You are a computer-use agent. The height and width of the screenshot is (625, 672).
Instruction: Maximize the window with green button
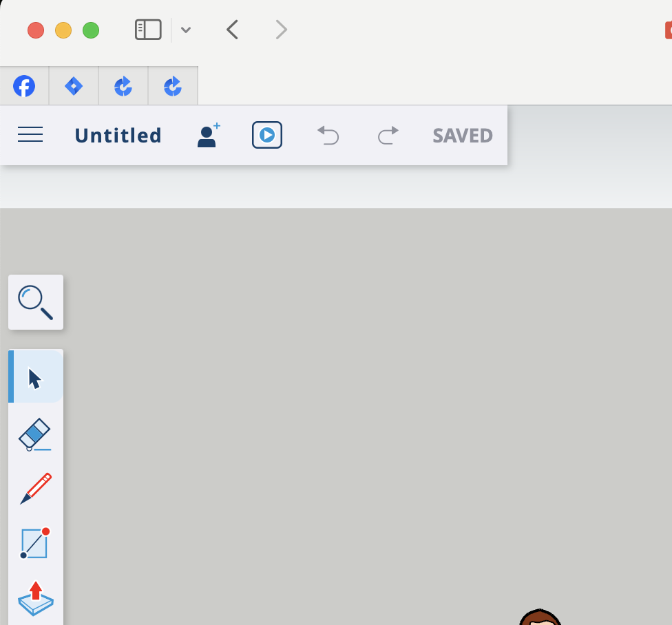click(91, 30)
